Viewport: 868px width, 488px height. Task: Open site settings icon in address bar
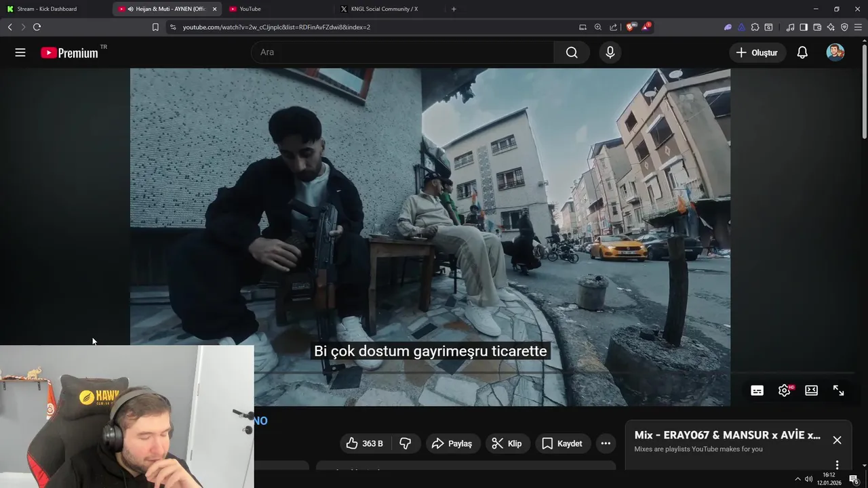[x=173, y=27]
